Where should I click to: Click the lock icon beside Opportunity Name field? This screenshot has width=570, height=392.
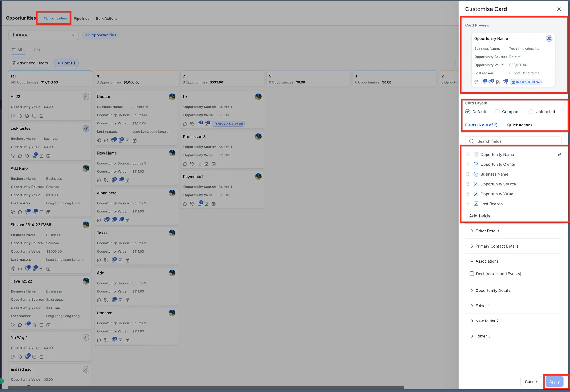559,155
